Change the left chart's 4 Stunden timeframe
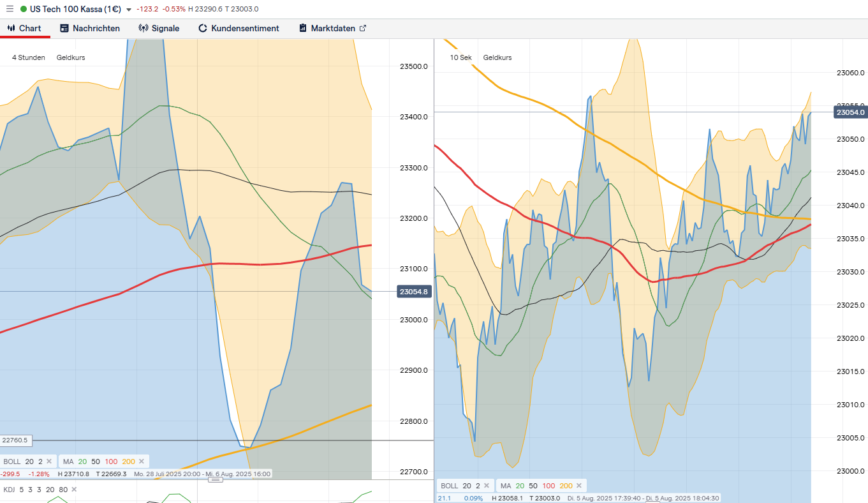 click(x=29, y=57)
